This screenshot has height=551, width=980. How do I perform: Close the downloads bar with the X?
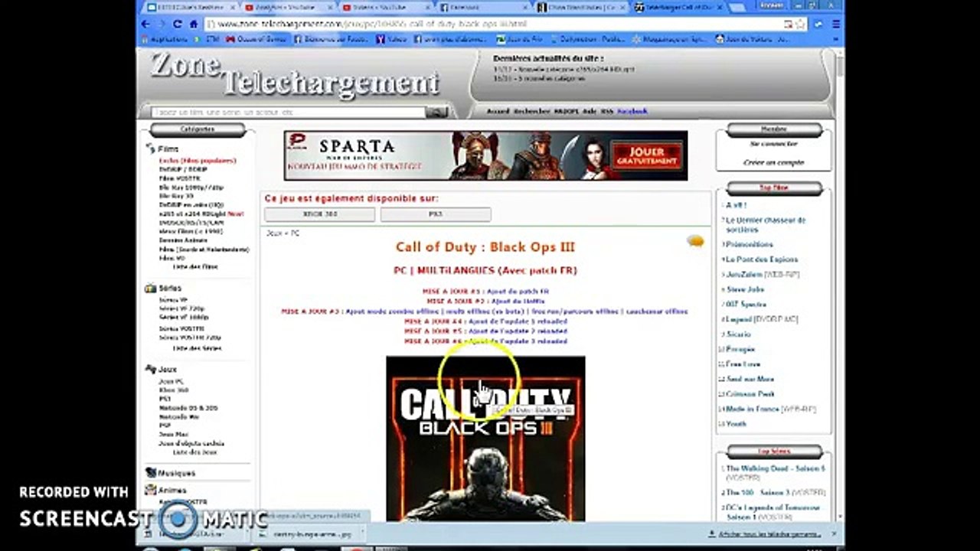[x=834, y=534]
